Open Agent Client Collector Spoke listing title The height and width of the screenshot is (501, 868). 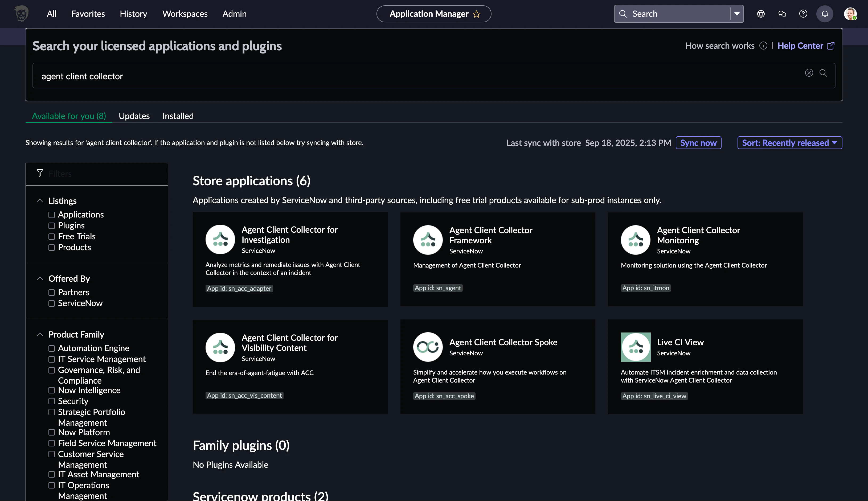[x=503, y=342]
